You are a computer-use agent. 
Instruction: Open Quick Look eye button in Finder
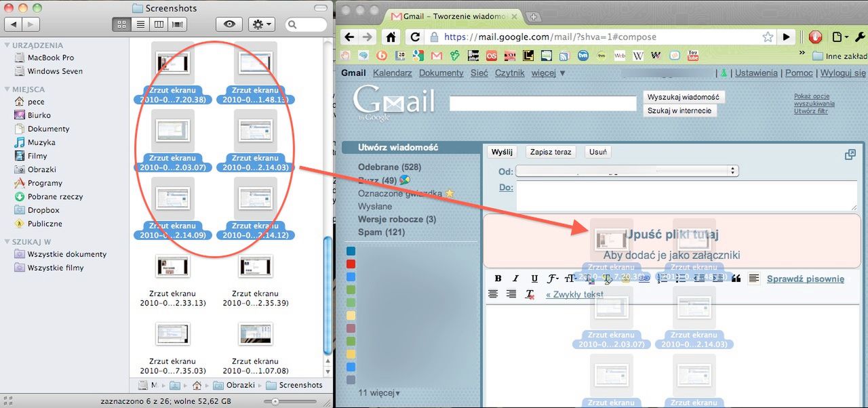click(x=229, y=24)
